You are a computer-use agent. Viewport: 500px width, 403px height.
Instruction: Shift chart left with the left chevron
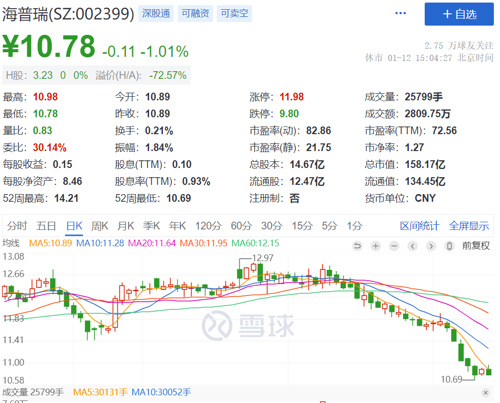(412, 246)
